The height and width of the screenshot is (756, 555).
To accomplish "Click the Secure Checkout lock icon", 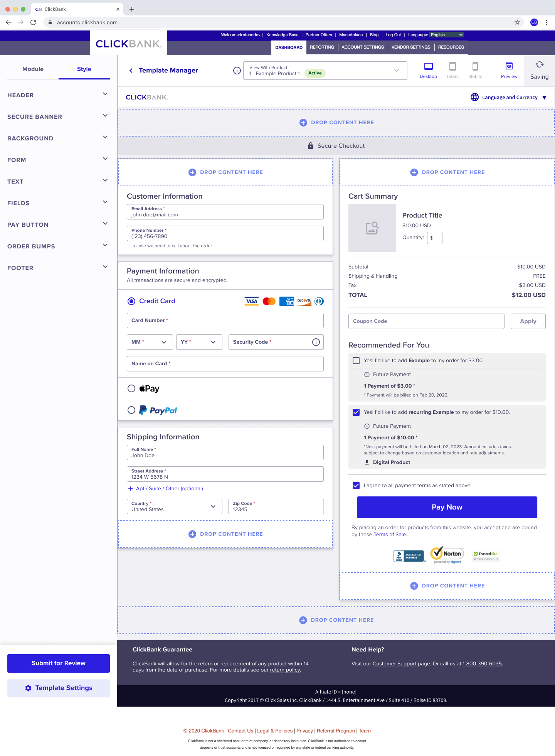I will coord(311,146).
